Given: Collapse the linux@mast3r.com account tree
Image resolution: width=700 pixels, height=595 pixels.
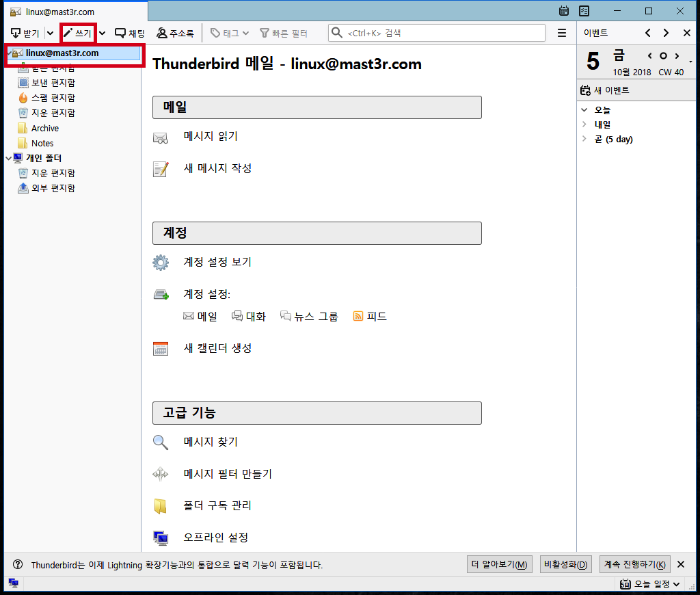Looking at the screenshot, I should click(x=8, y=53).
